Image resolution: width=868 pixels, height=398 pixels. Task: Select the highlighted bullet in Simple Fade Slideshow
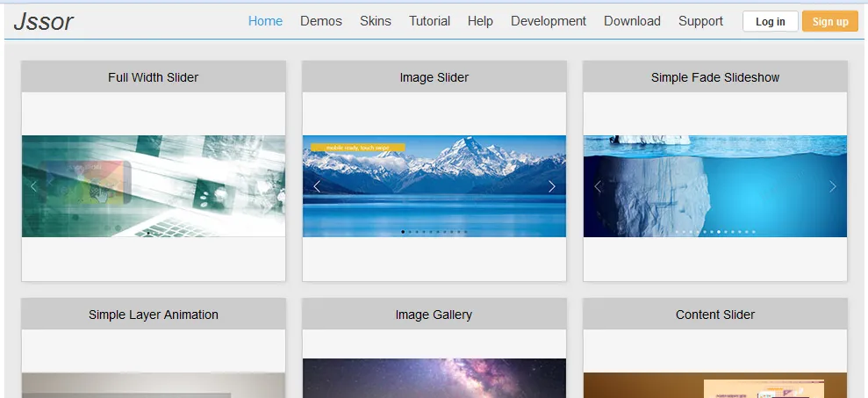tap(719, 232)
